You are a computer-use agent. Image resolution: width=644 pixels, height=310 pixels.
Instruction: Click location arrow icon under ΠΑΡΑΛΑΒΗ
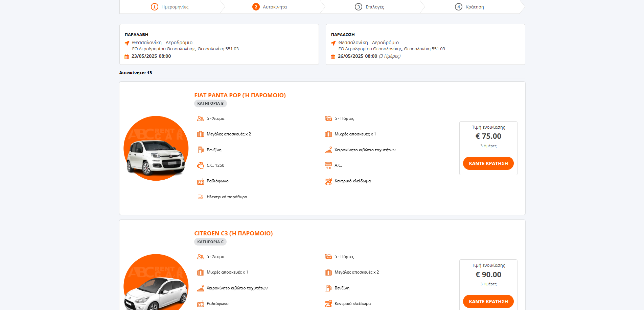click(x=127, y=43)
